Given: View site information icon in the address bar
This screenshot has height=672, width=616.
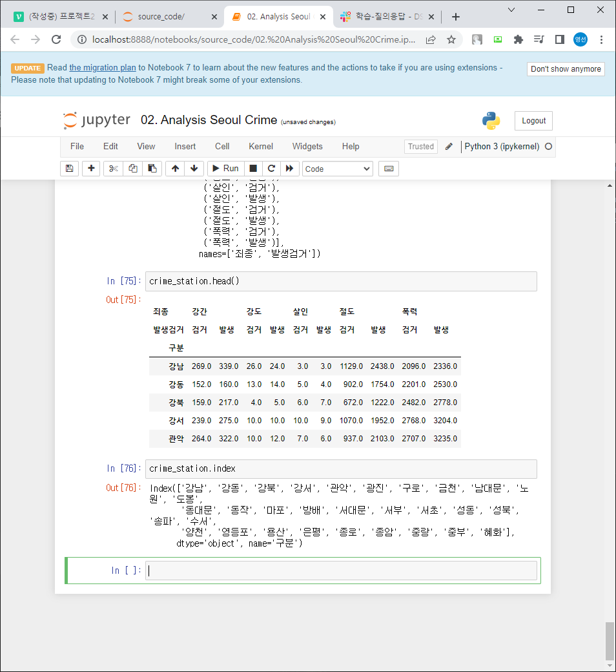Looking at the screenshot, I should [x=82, y=39].
